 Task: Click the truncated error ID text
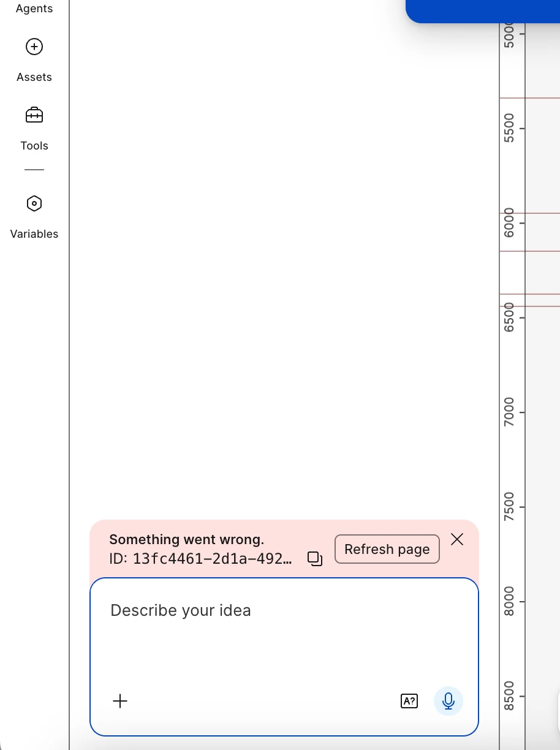coord(201,558)
